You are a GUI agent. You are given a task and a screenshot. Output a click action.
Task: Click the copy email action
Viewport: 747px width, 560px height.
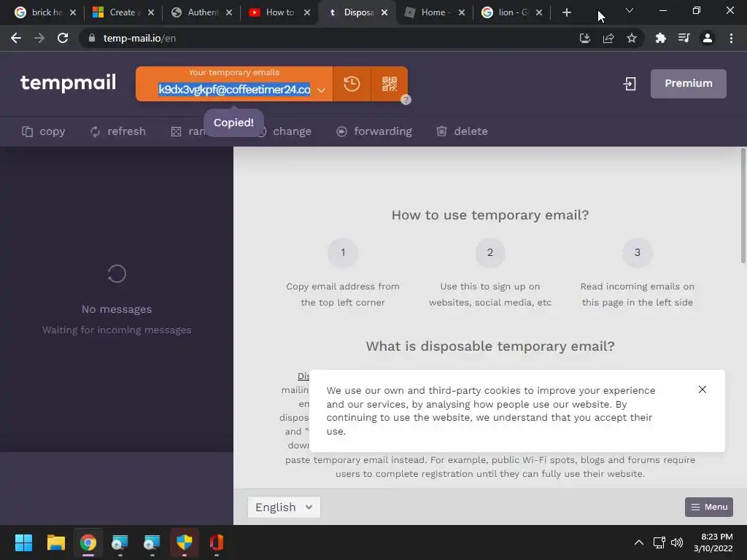tap(43, 131)
